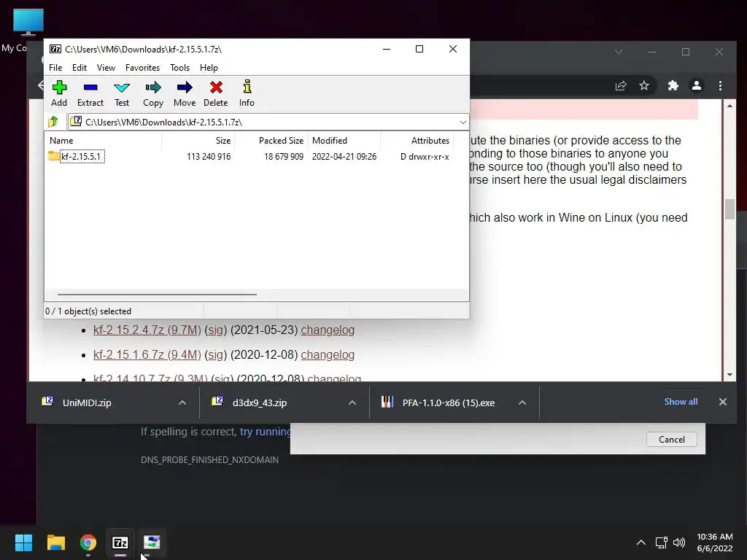The image size is (747, 560).
Task: Open UniMIDI.zip downloaded file
Action: (87, 402)
